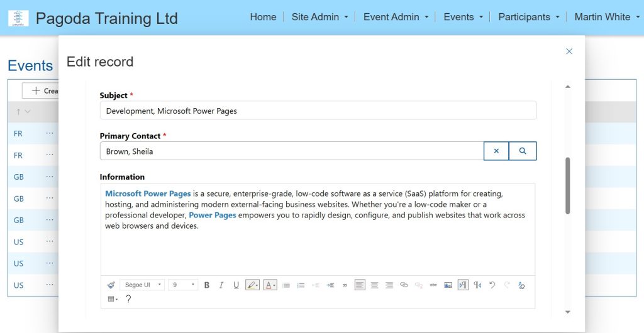The width and height of the screenshot is (644, 333).
Task: Click the unlink icon
Action: tap(418, 285)
